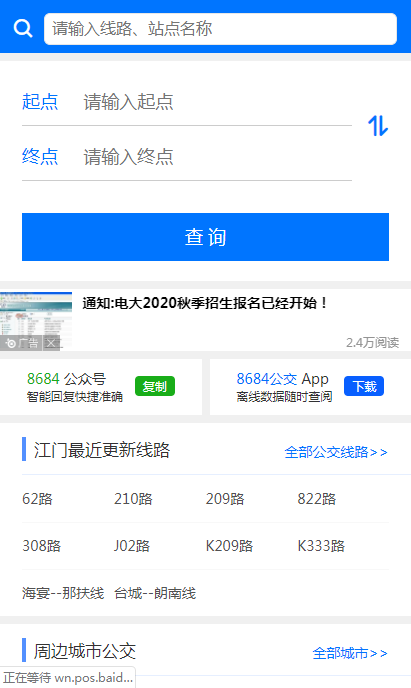411x688 pixels.
Task: Open the 8684 公众号 info text
Action: tap(75, 387)
